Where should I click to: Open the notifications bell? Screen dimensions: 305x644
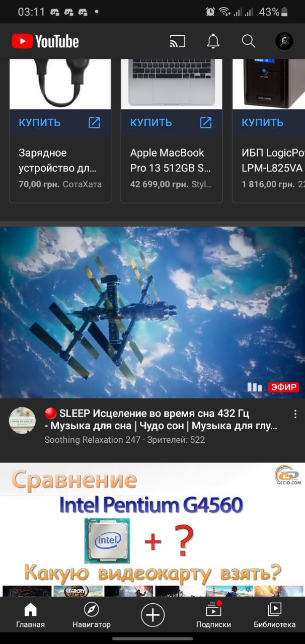213,41
